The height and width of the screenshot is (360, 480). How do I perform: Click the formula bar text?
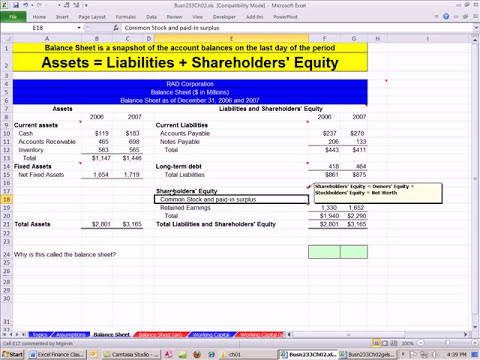coord(172,28)
